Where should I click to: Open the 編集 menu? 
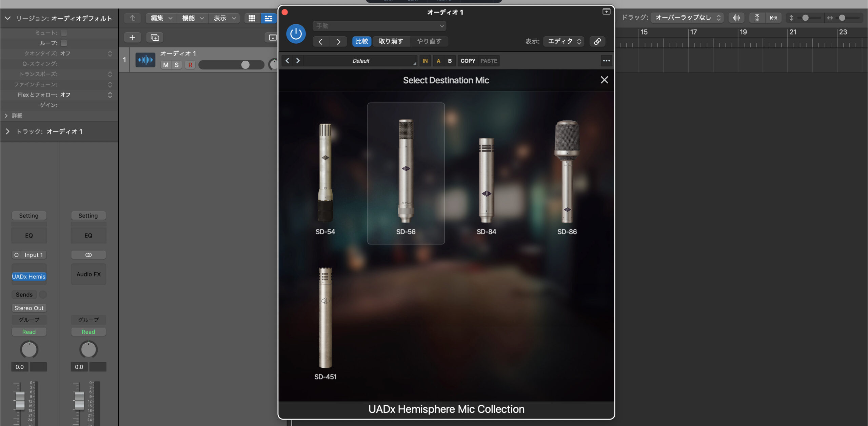(x=161, y=18)
